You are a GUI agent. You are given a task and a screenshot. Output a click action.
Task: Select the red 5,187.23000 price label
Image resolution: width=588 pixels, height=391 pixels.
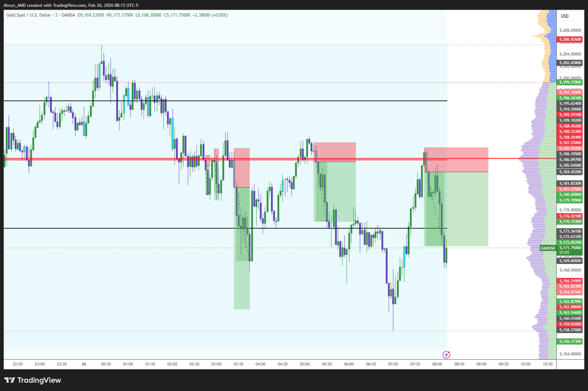click(570, 143)
